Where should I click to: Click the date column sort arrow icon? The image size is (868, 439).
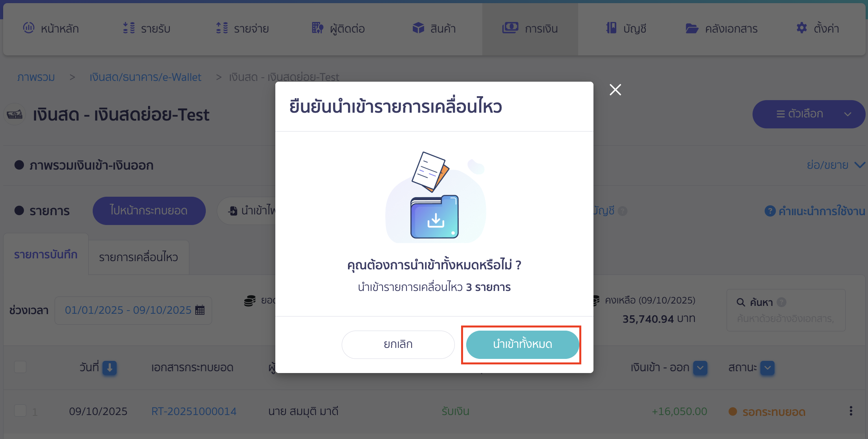pyautogui.click(x=110, y=368)
